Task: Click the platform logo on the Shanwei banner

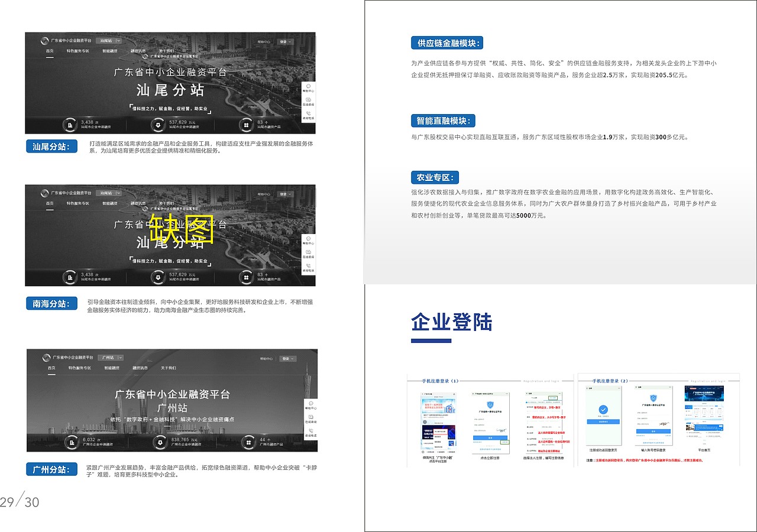Action: coord(46,40)
